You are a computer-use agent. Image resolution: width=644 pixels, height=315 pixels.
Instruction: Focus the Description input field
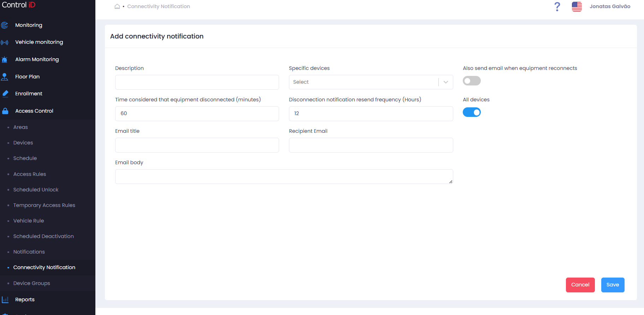197,82
